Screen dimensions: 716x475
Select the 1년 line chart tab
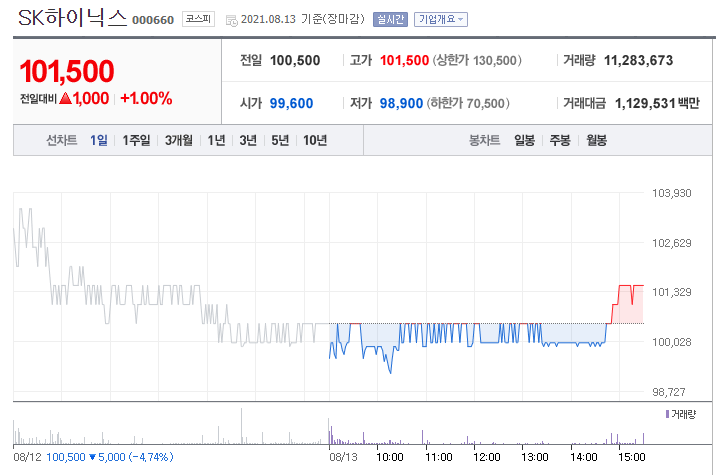216,140
